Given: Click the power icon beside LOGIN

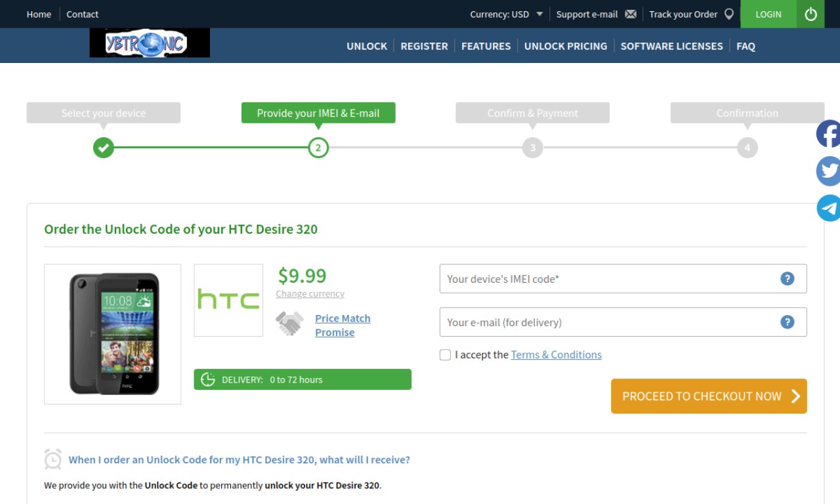Looking at the screenshot, I should 811,14.
